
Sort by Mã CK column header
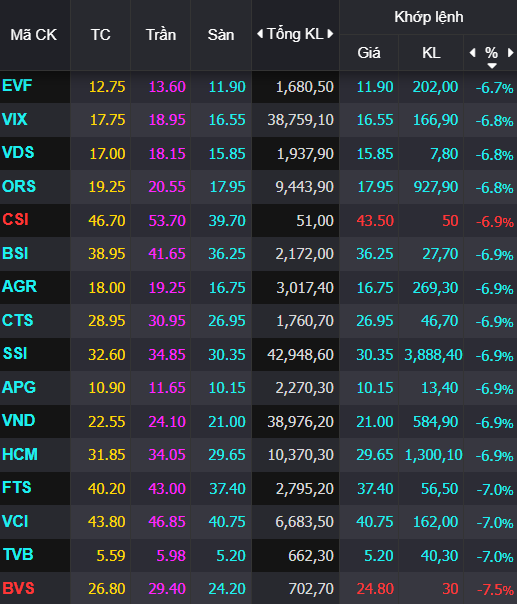[34, 35]
